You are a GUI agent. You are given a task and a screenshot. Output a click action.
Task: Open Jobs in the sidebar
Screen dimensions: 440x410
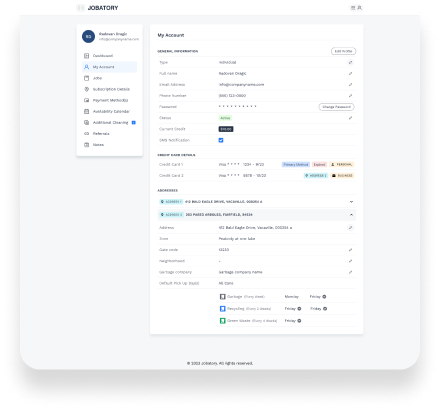click(109, 78)
